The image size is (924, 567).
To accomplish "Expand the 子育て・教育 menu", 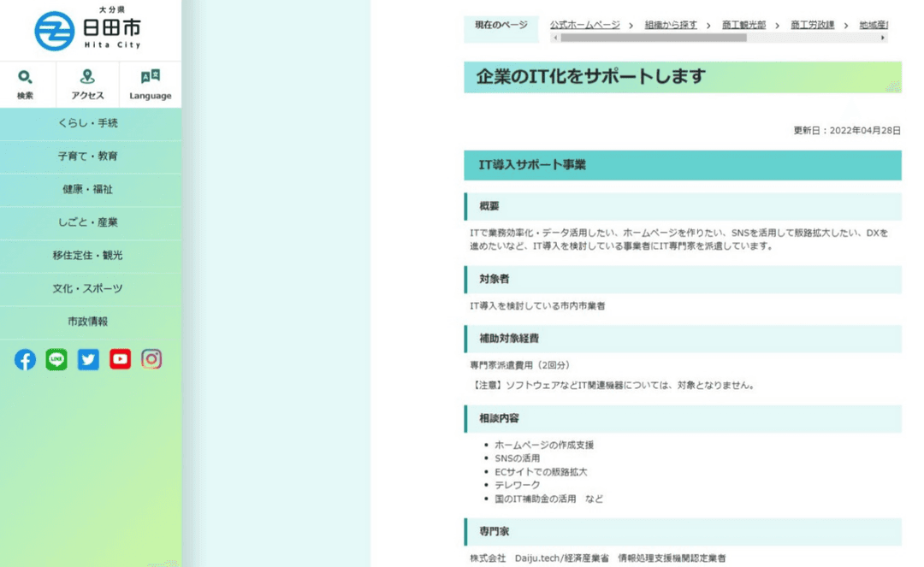I will 88,157.
